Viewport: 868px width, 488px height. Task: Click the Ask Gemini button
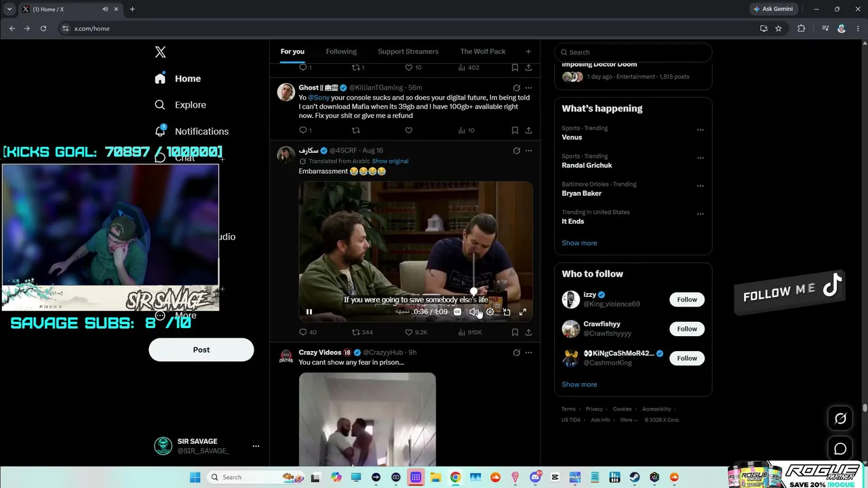point(772,9)
